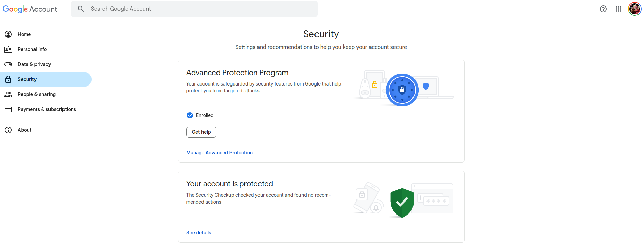644x247 pixels.
Task: Open the Google apps grid icon
Action: pyautogui.click(x=618, y=9)
